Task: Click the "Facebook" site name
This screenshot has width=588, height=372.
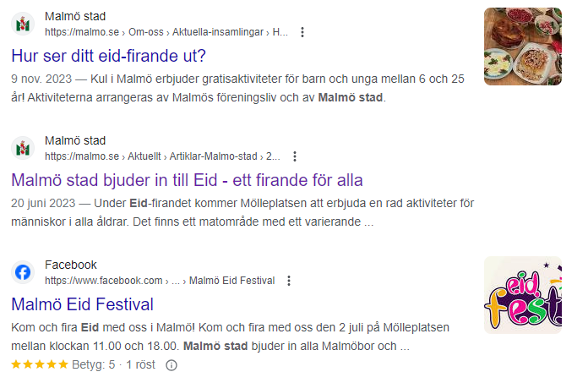Action: coord(71,265)
